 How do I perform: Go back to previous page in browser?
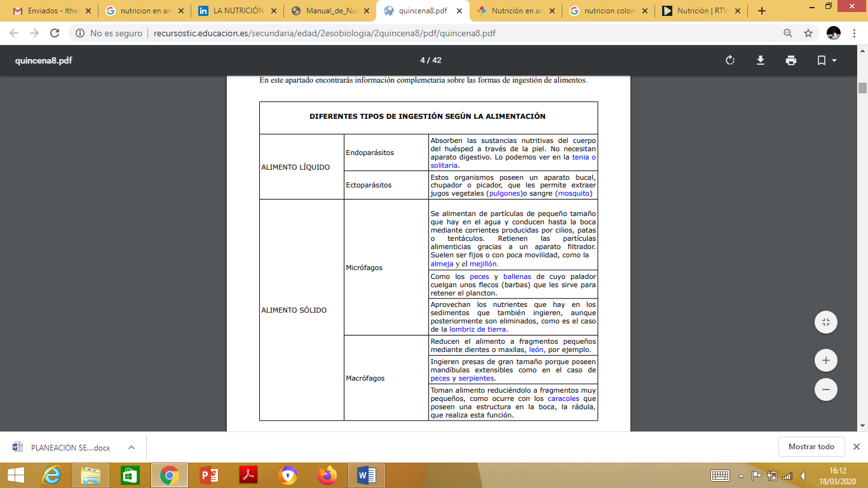tap(14, 33)
